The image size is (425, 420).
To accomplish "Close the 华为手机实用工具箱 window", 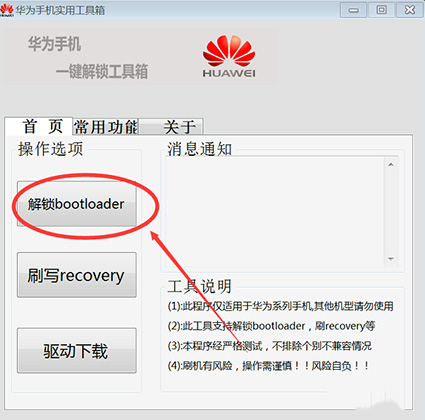I will 410,10.
